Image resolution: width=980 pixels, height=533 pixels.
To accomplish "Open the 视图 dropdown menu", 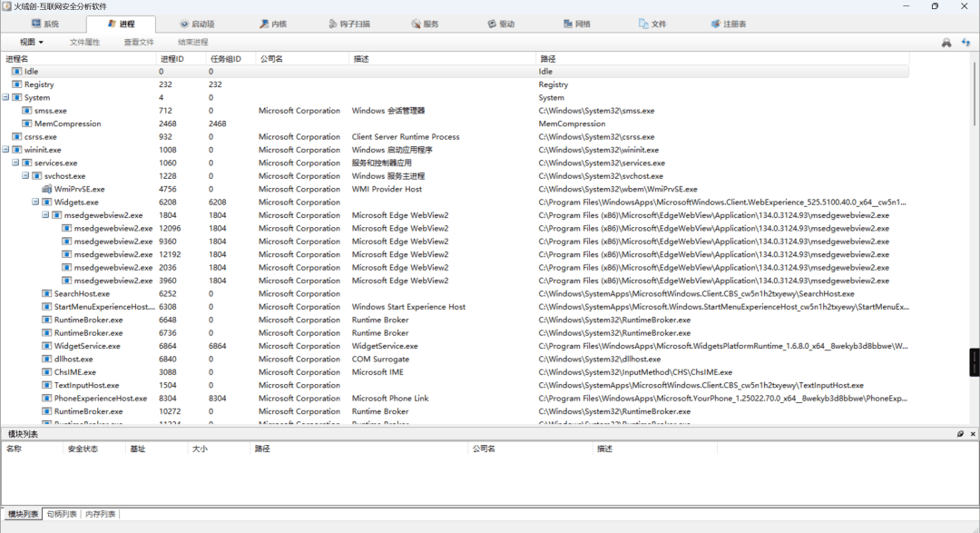I will (31, 42).
